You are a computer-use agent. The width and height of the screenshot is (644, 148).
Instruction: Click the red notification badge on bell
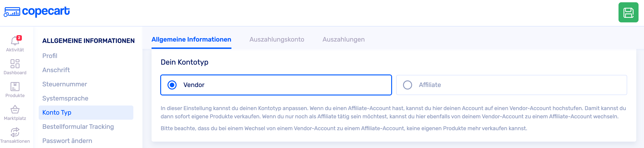(x=19, y=38)
